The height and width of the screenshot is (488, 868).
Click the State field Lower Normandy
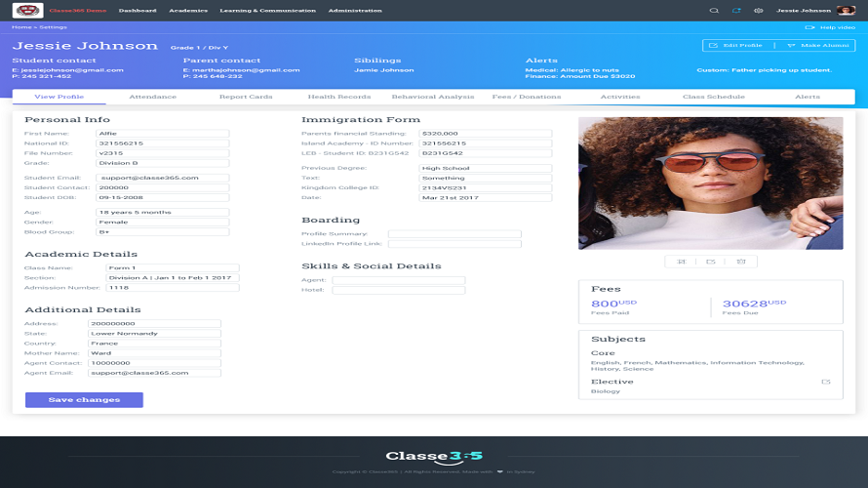tap(154, 334)
